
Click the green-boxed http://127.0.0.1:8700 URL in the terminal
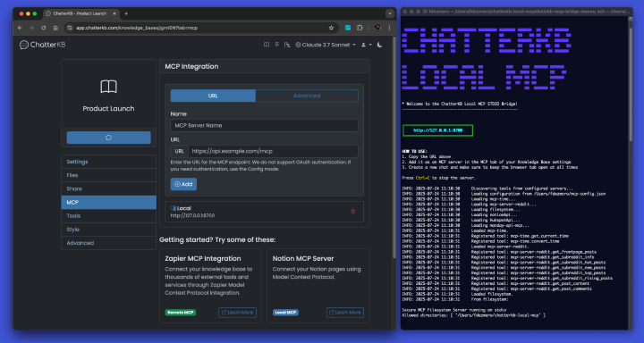click(437, 130)
